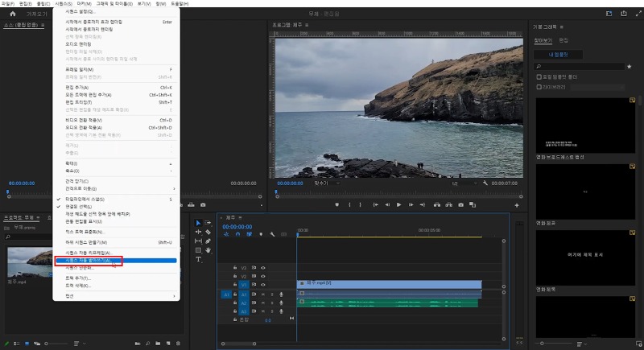Select the Selection tool arrow in toolbox
The image size is (644, 350).
(198, 222)
